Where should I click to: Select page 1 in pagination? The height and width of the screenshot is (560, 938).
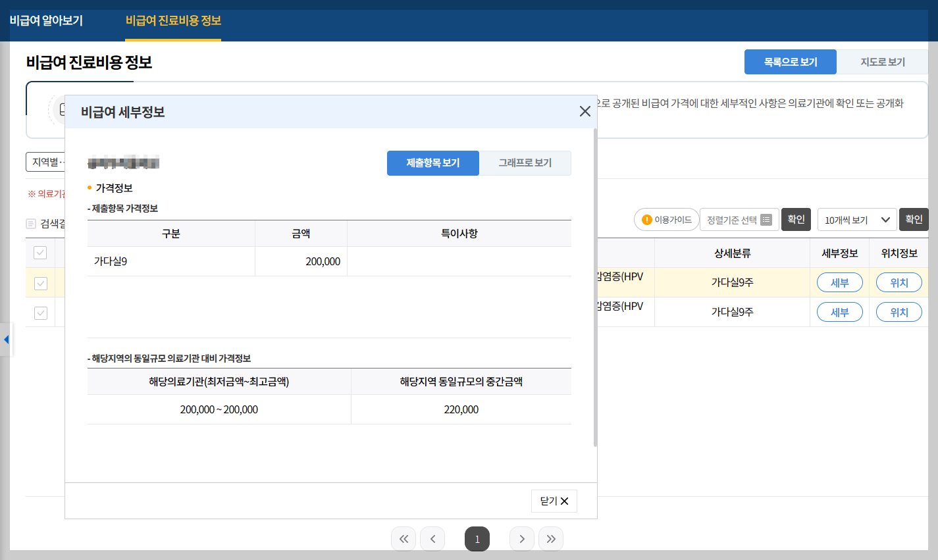point(477,539)
